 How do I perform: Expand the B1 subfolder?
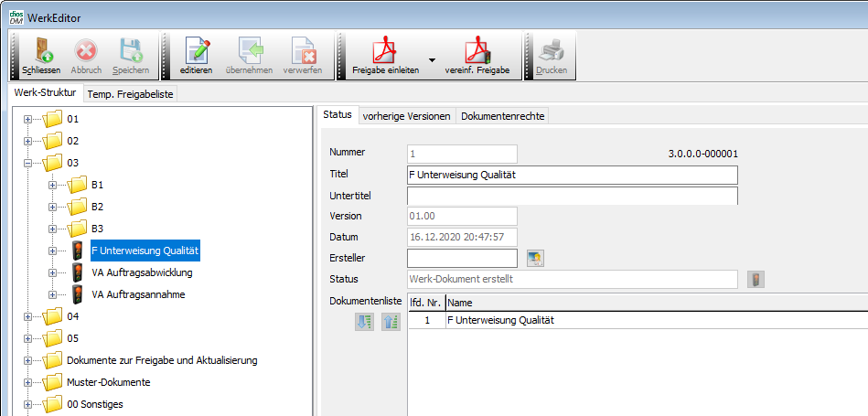(x=53, y=185)
